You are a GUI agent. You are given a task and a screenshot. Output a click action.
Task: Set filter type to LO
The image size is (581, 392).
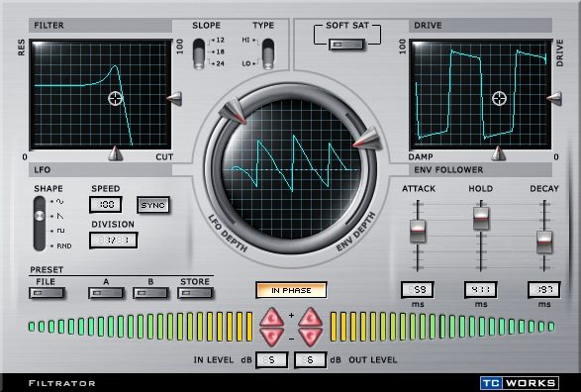pyautogui.click(x=246, y=63)
